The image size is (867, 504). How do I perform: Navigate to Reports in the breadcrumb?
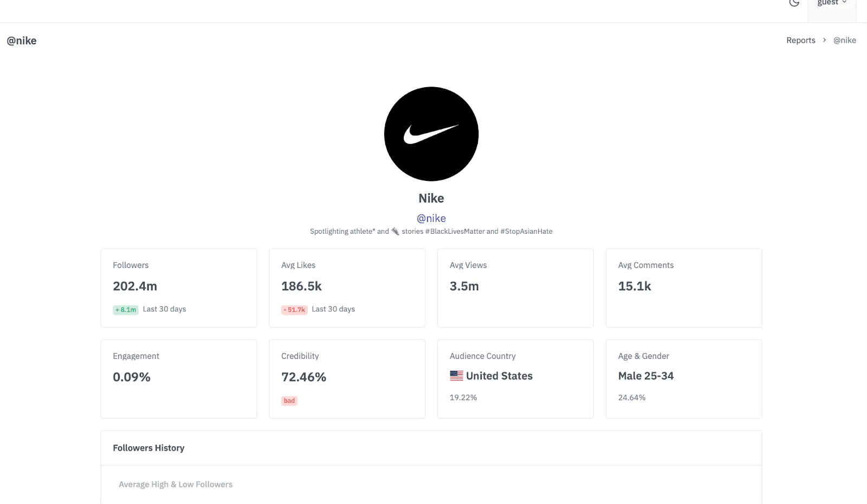(x=800, y=40)
